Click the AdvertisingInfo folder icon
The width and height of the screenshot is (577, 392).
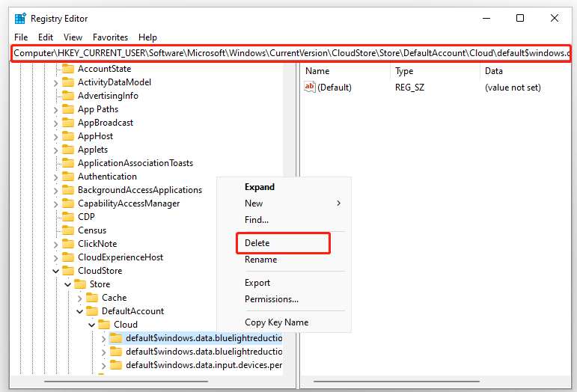pyautogui.click(x=68, y=96)
